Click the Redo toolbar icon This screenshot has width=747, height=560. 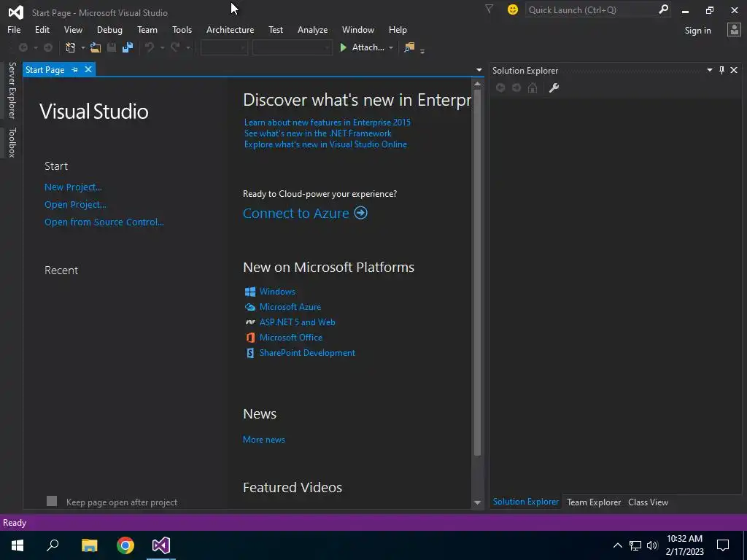click(175, 47)
